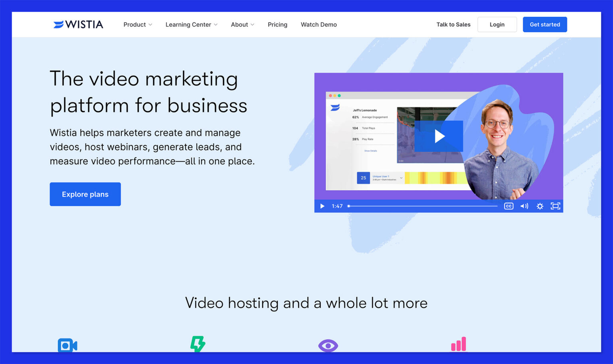The height and width of the screenshot is (364, 613).
Task: Click the blue video camera icon
Action: 67,345
